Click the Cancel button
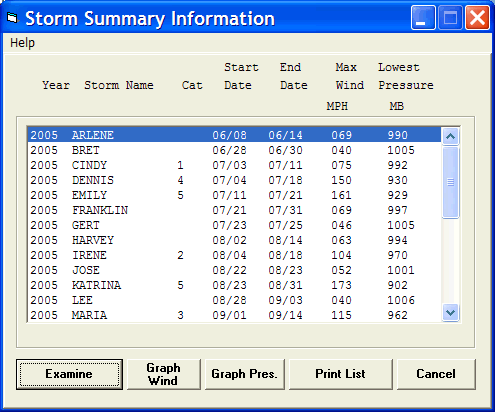Image resolution: width=495 pixels, height=412 pixels. (436, 374)
